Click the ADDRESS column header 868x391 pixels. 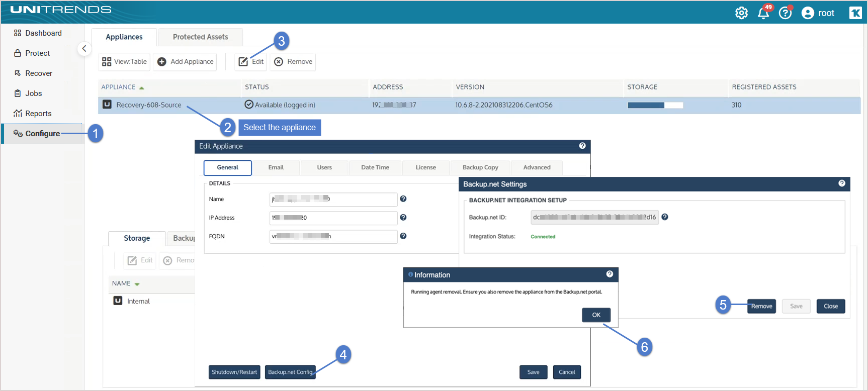pos(388,87)
